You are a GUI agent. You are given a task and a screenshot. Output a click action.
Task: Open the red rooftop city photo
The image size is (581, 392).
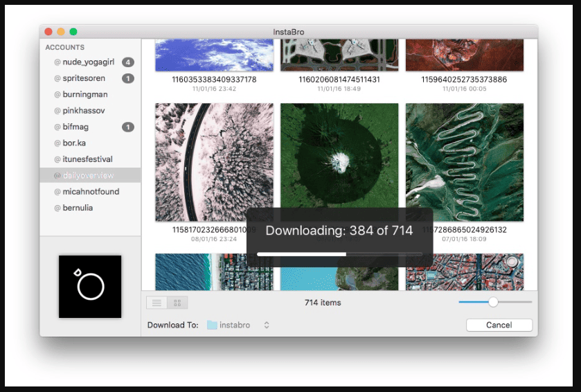click(x=465, y=272)
